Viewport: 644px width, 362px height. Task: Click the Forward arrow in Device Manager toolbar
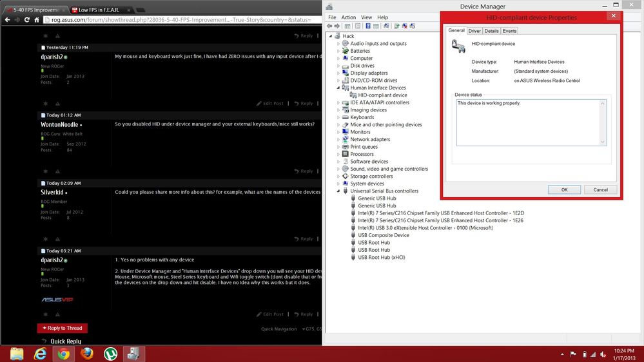click(x=337, y=26)
